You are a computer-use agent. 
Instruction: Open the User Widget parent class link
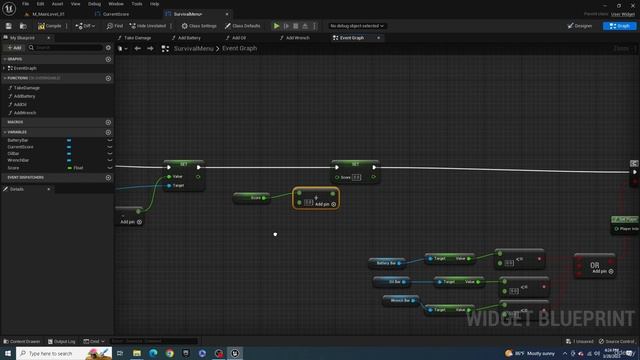click(623, 14)
